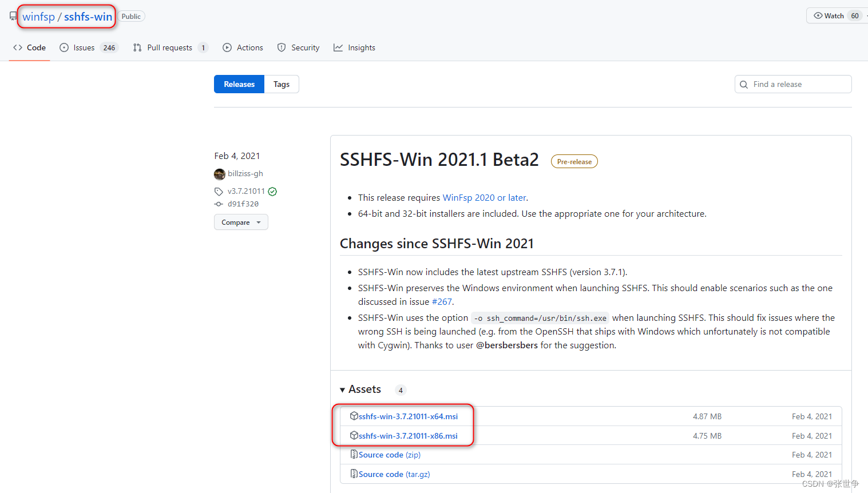
Task: Click the package icon of the x86 installer
Action: (x=354, y=435)
